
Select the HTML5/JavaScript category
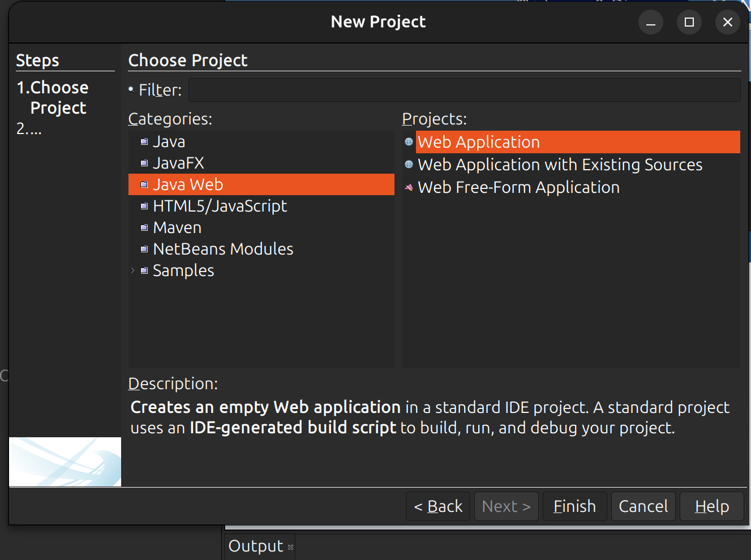coord(220,206)
